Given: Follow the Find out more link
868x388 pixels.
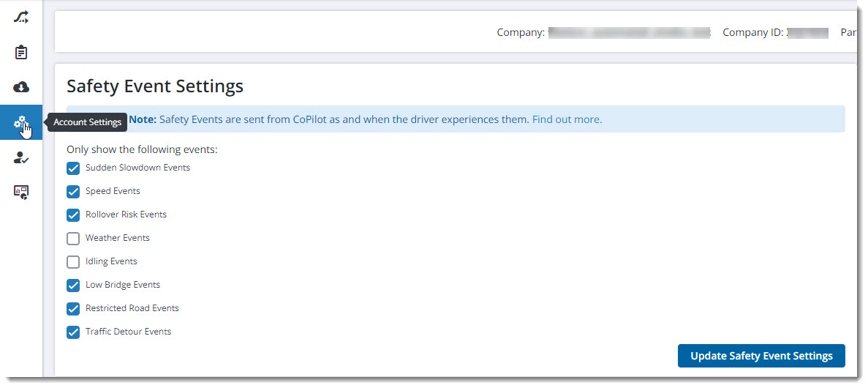Looking at the screenshot, I should 567,119.
